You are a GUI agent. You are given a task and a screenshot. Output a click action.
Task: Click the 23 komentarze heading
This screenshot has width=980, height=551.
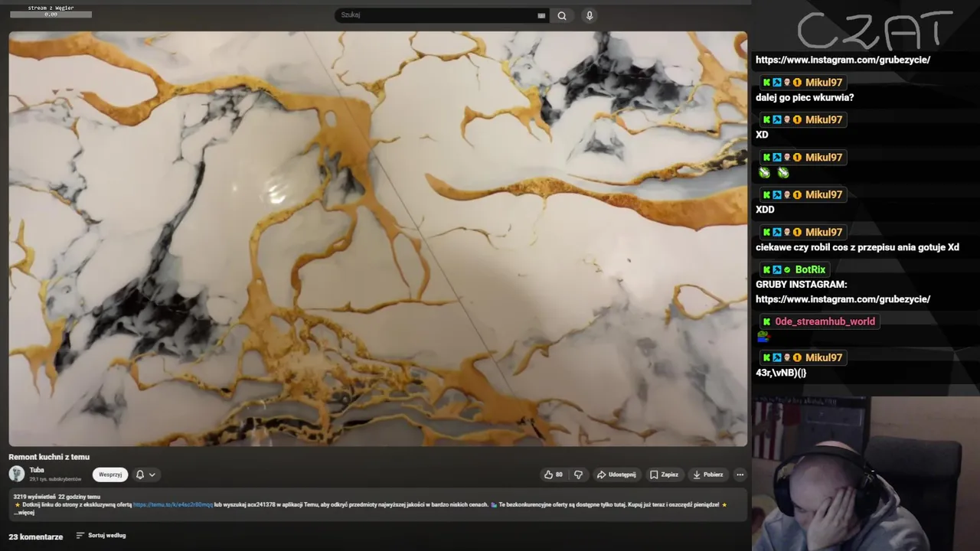[x=36, y=536]
